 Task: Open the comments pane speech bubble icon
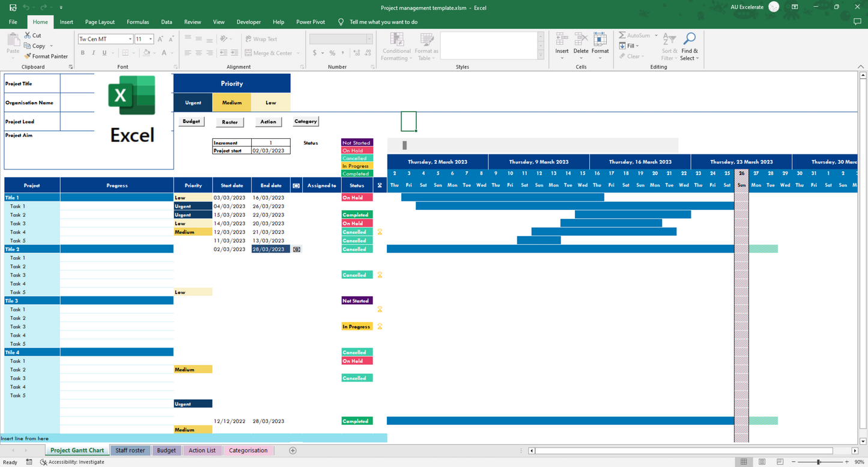click(857, 22)
